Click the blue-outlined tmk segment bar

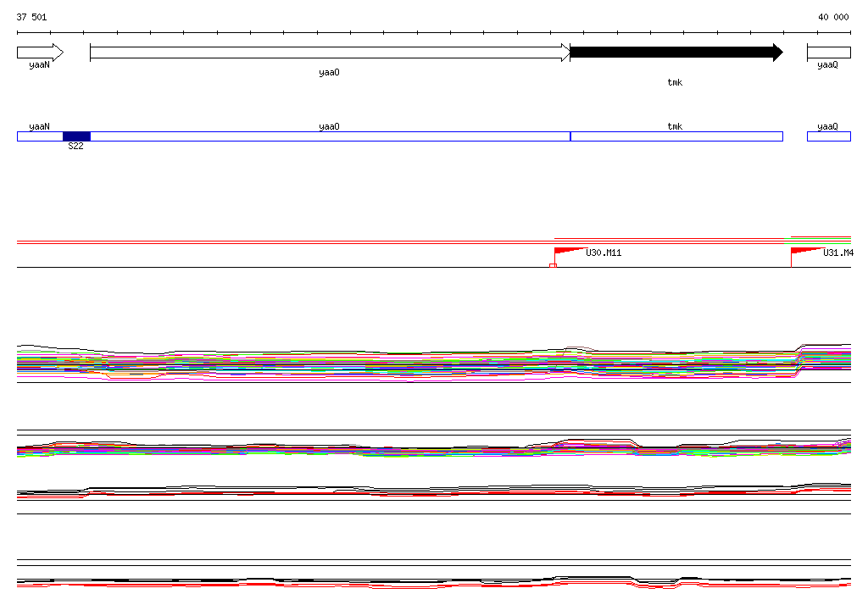click(676, 136)
